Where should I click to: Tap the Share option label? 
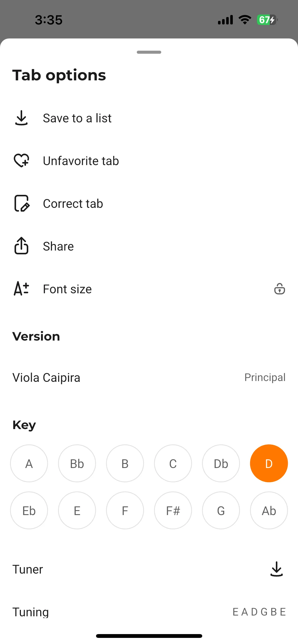click(58, 246)
